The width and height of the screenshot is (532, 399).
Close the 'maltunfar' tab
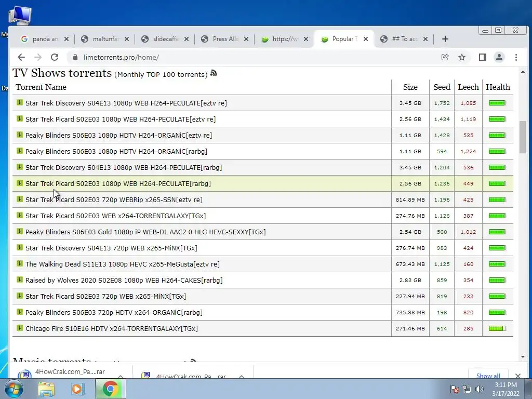pos(127,39)
